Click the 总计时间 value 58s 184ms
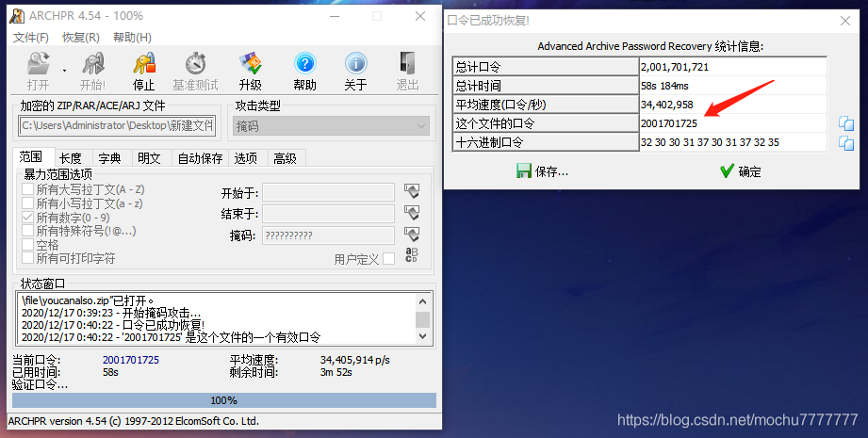 tap(664, 86)
